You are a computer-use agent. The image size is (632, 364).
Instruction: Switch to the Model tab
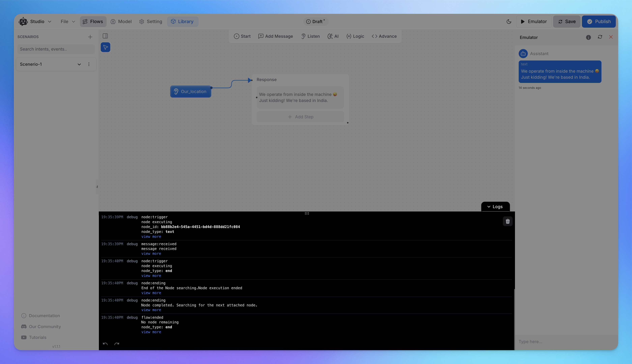tap(121, 22)
